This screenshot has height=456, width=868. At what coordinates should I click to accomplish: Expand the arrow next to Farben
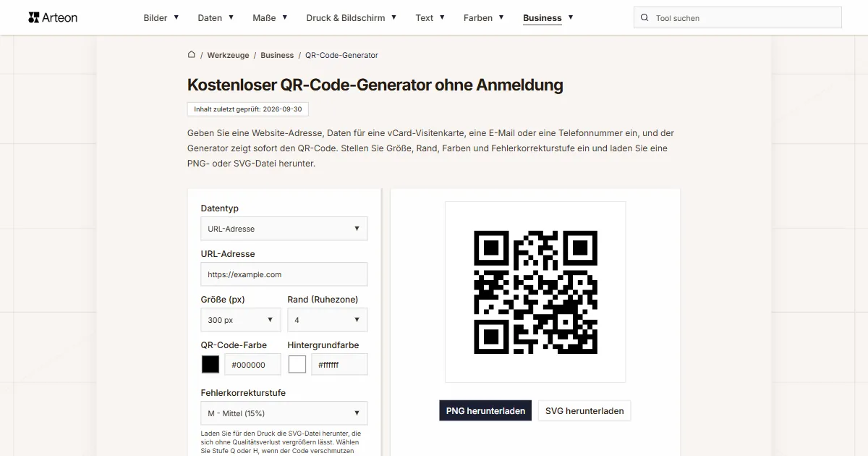click(501, 17)
